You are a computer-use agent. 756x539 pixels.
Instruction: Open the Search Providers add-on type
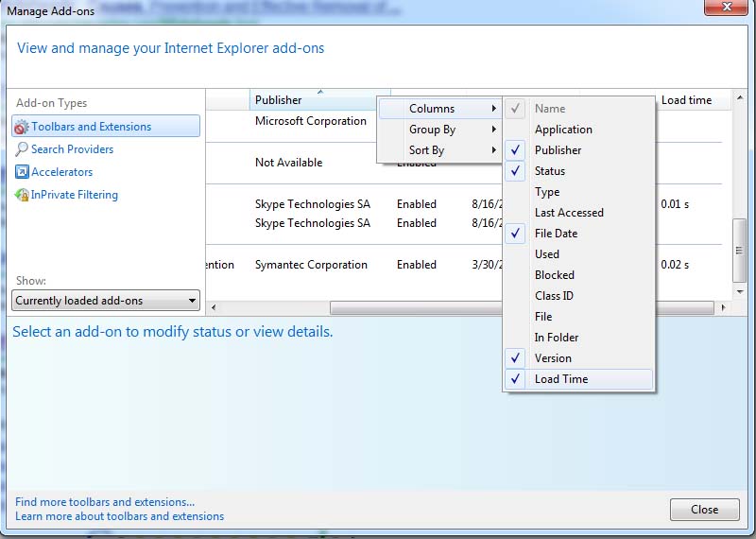click(x=73, y=149)
